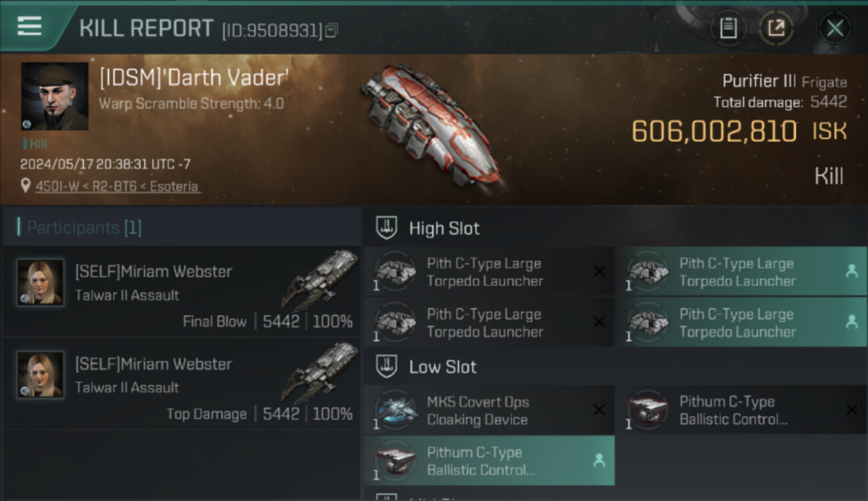Click the Low Slot section icon
This screenshot has width=868, height=501.
tap(387, 366)
